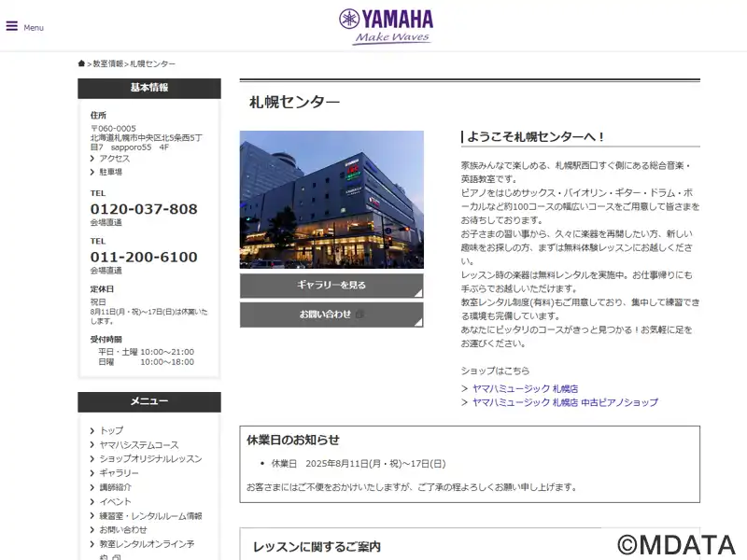Image resolution: width=747 pixels, height=560 pixels.
Task: Open 教室情報 breadcrumb link
Action: pyautogui.click(x=108, y=63)
